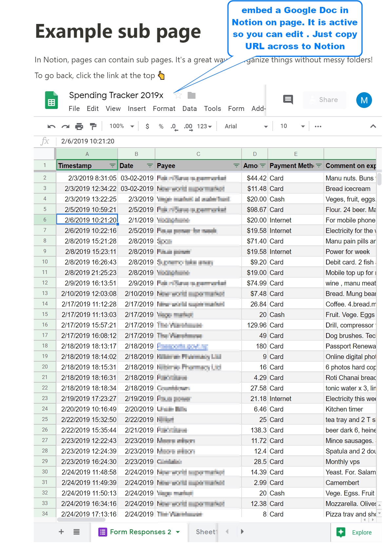
Task: Click the all sheets list icon
Action: (76, 532)
